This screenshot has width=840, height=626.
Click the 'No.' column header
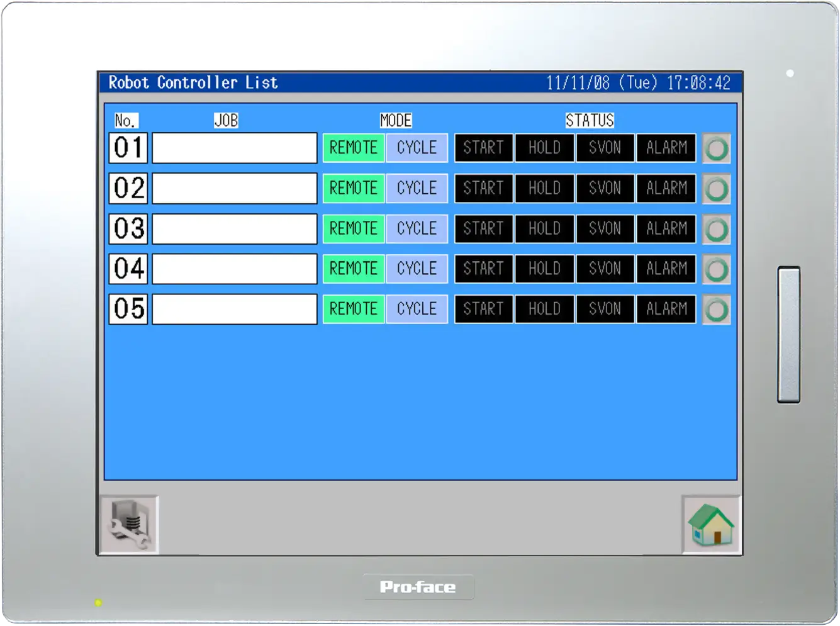(x=125, y=120)
